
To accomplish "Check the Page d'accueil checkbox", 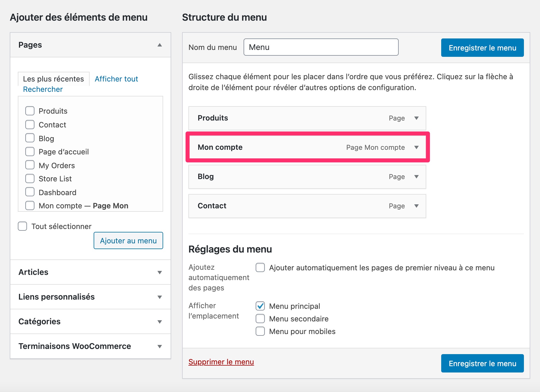I will (x=30, y=151).
